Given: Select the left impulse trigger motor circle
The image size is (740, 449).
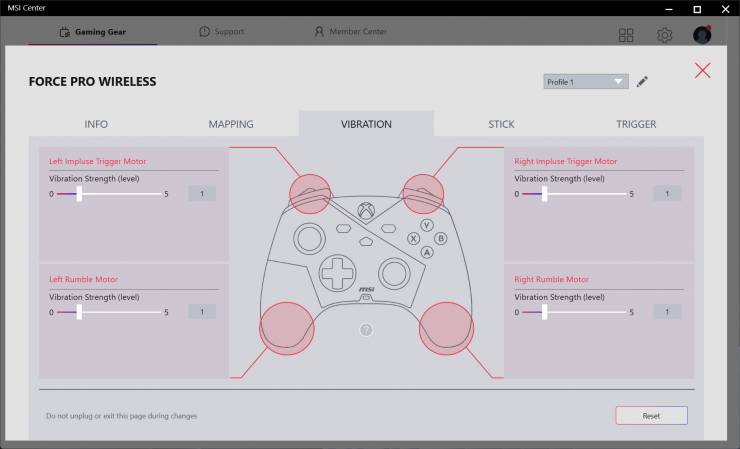Looking at the screenshot, I should (310, 191).
